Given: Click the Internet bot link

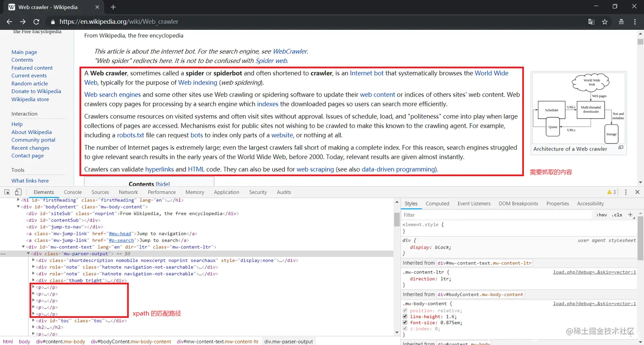Looking at the screenshot, I should pyautogui.click(x=367, y=73).
